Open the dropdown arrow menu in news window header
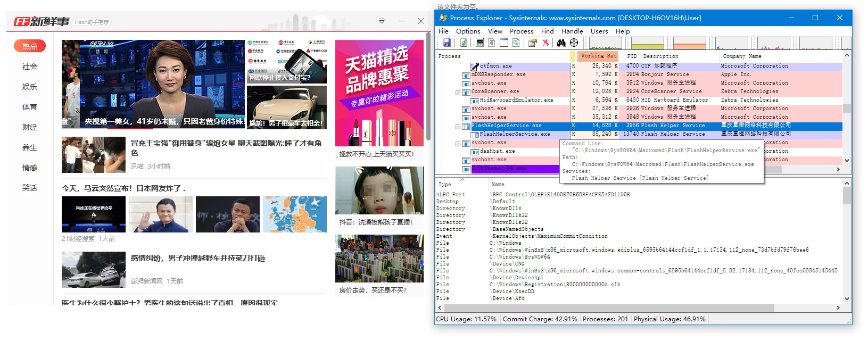 click(382, 21)
